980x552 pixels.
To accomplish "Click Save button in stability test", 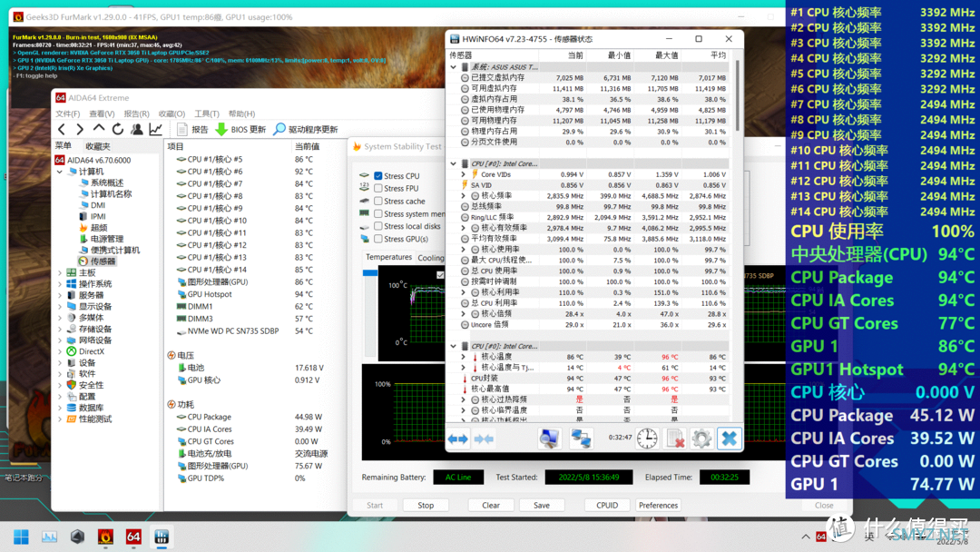I will (x=542, y=505).
